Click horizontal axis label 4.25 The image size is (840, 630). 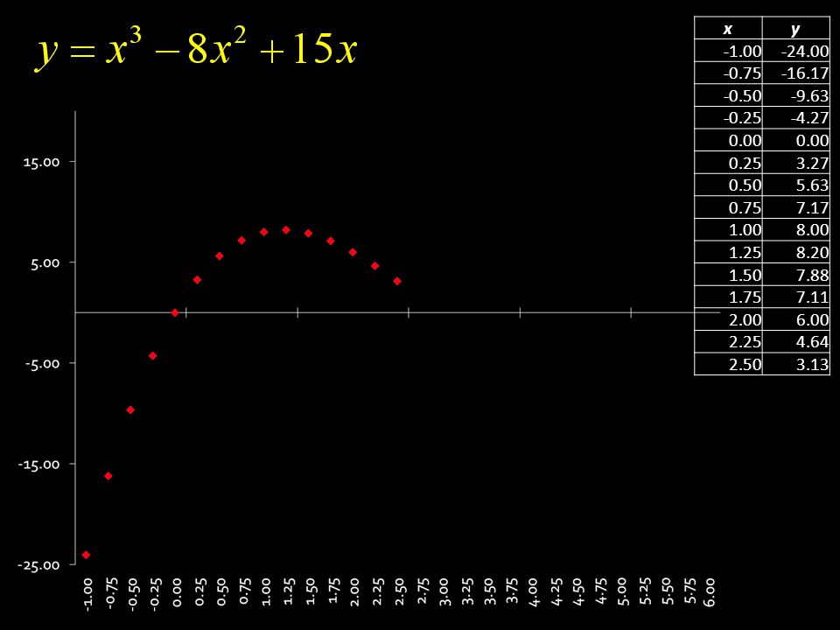click(556, 591)
